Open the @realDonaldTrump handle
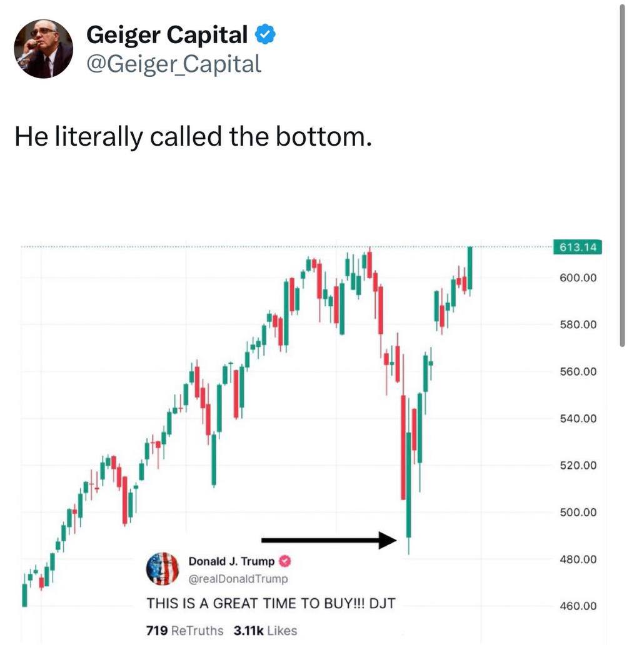The width and height of the screenshot is (629, 672). click(x=238, y=579)
